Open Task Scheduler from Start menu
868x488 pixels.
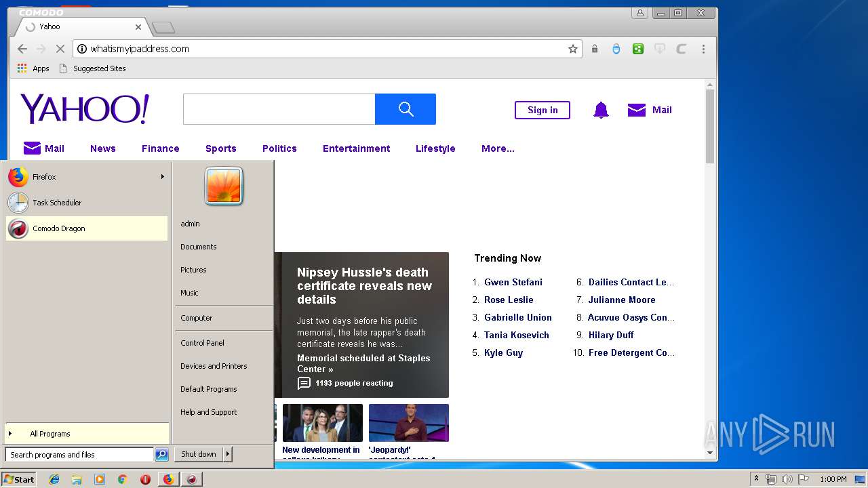86,203
